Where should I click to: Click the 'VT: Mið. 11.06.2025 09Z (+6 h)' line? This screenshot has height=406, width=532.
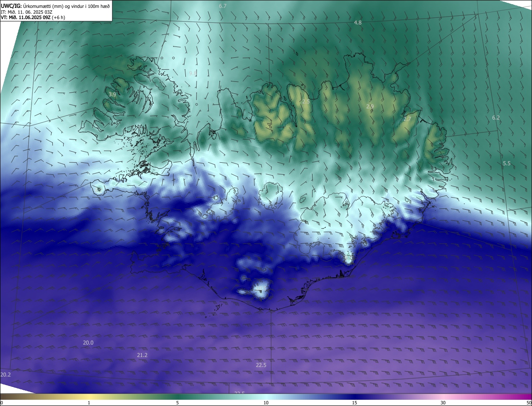point(33,17)
